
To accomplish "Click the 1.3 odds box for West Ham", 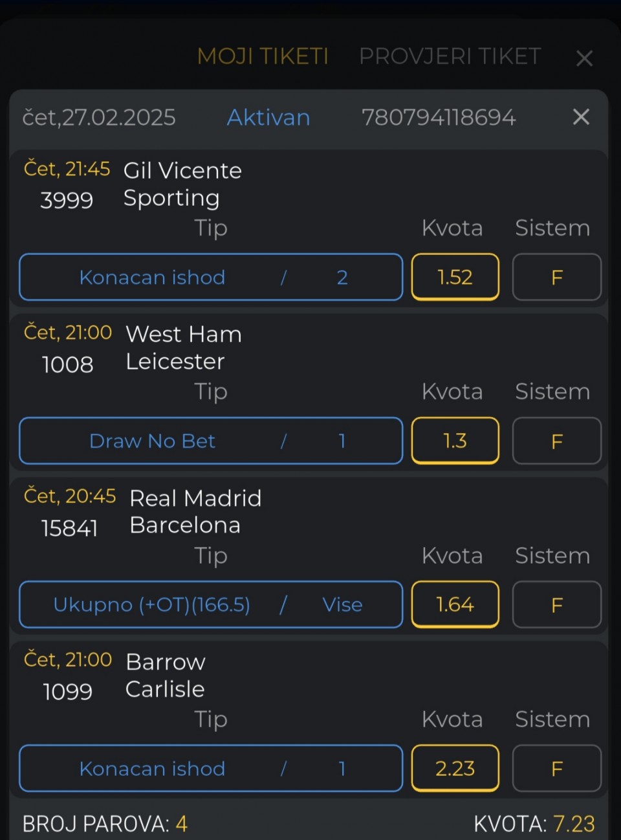I will point(455,441).
